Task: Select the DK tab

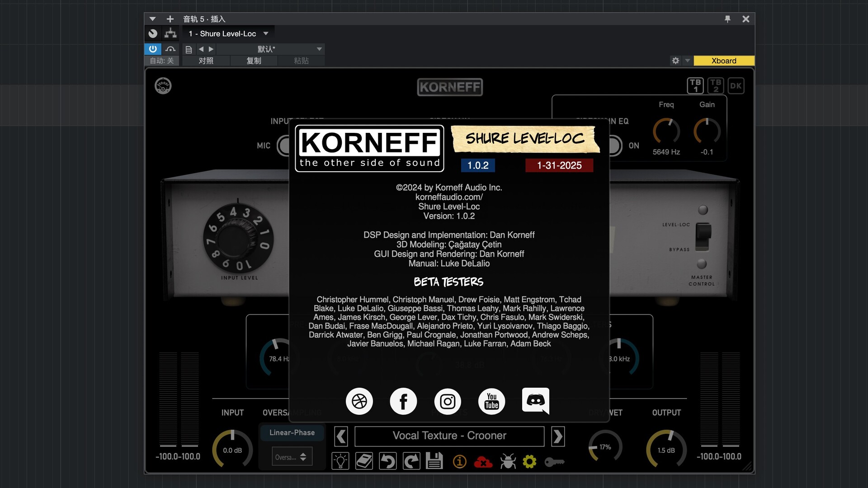Action: point(736,85)
